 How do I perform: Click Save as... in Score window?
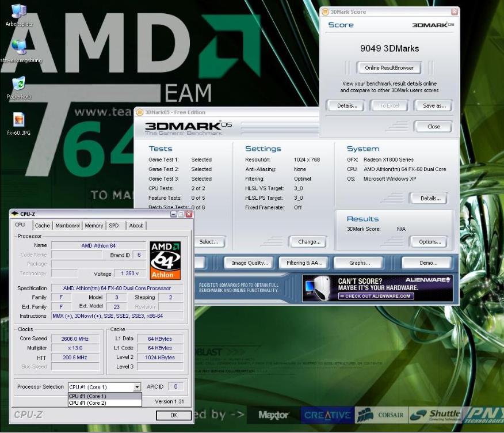[x=434, y=105]
